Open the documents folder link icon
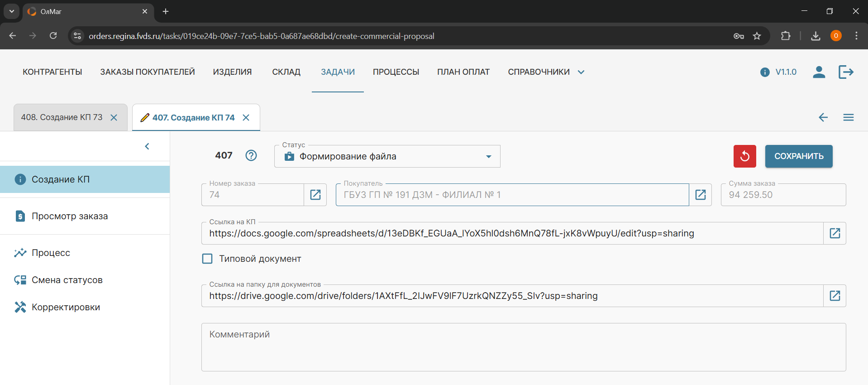This screenshot has width=868, height=385. click(835, 296)
